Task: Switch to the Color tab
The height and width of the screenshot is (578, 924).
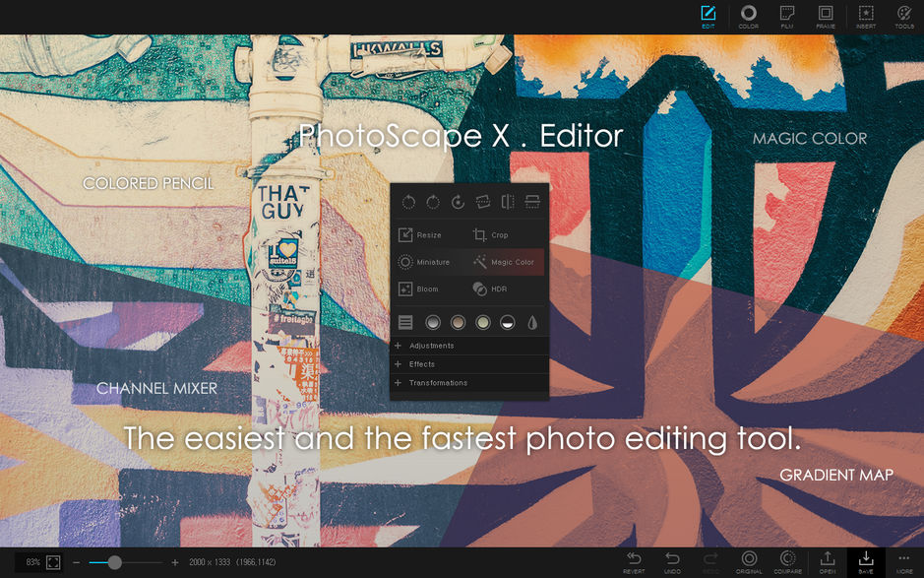Action: [x=748, y=16]
